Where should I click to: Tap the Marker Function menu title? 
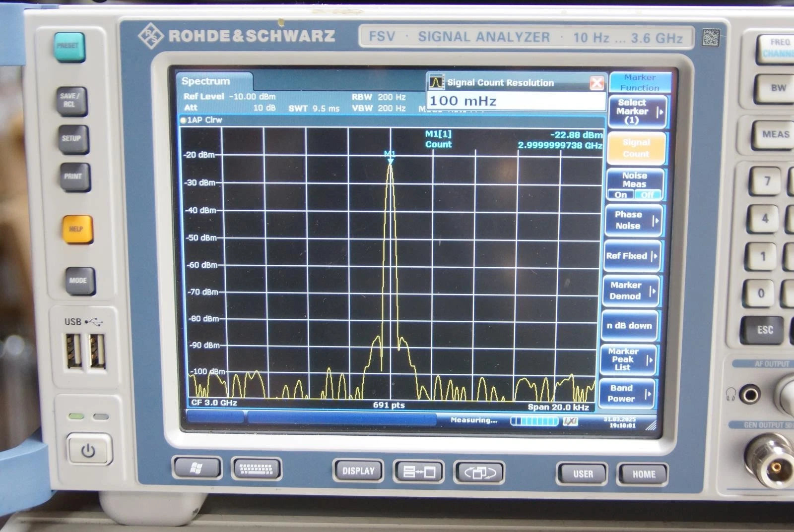click(640, 82)
